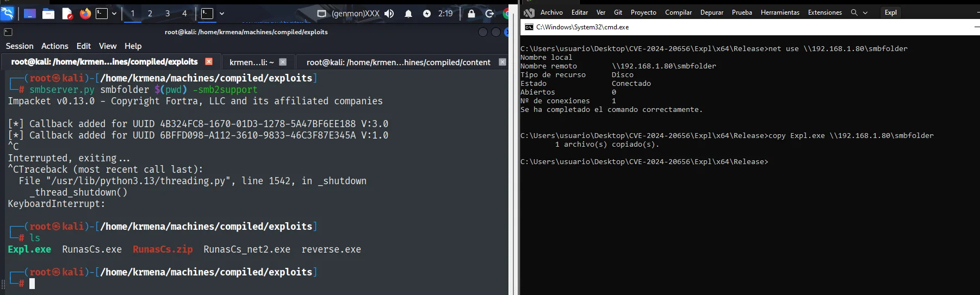Viewport: 980px width, 295px height.
Task: Click the '1 archivo(s) copiado(s).' output line
Action: tap(607, 145)
